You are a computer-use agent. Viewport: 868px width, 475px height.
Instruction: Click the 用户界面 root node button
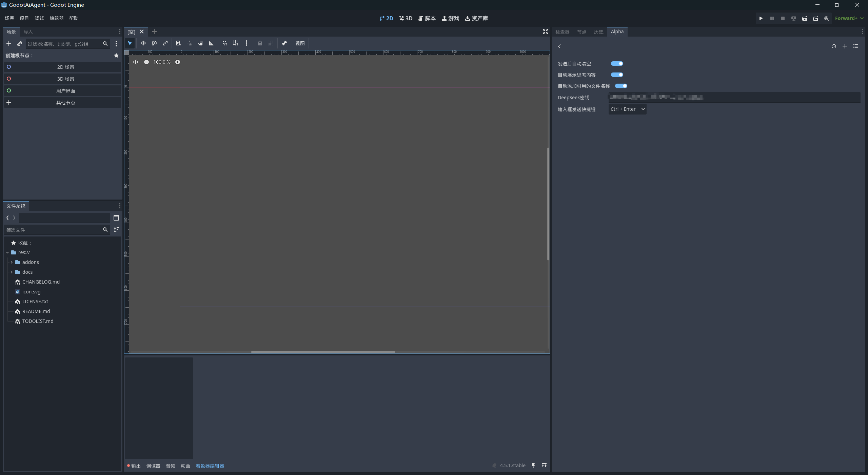click(x=65, y=91)
